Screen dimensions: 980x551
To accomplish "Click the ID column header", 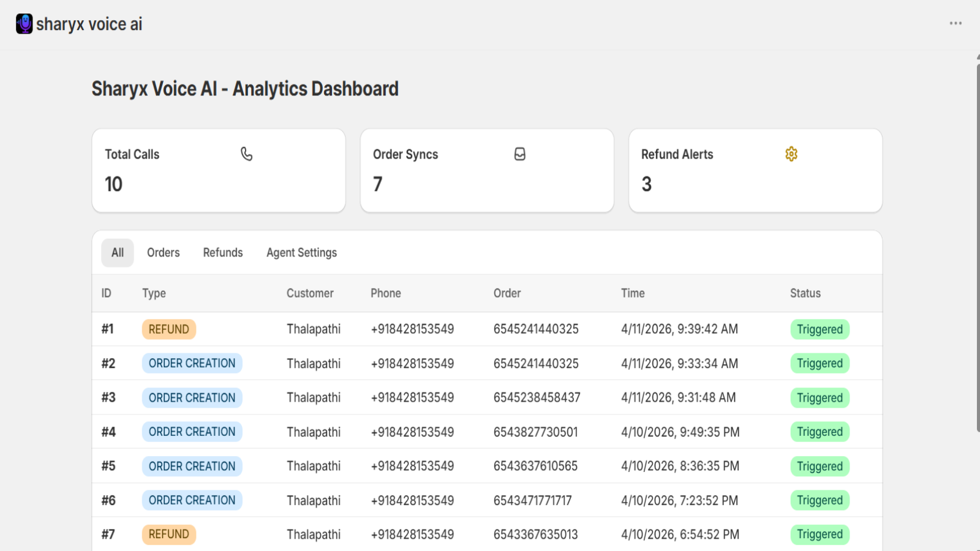I will point(107,293).
